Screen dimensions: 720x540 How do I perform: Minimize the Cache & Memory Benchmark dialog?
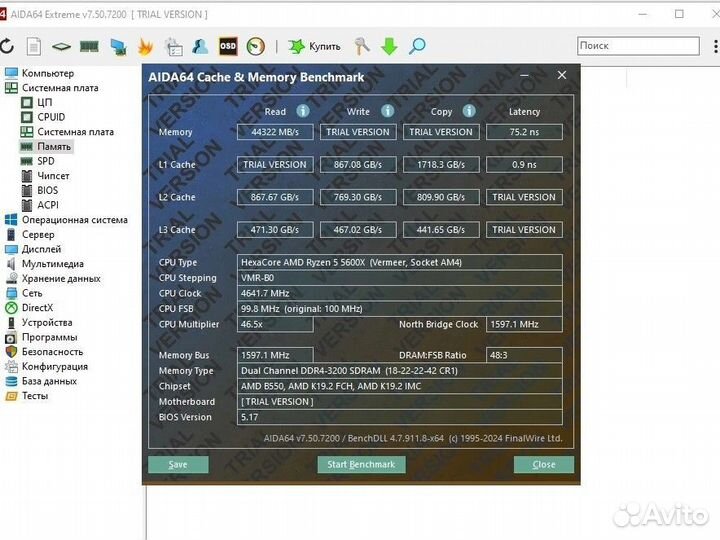click(x=524, y=75)
